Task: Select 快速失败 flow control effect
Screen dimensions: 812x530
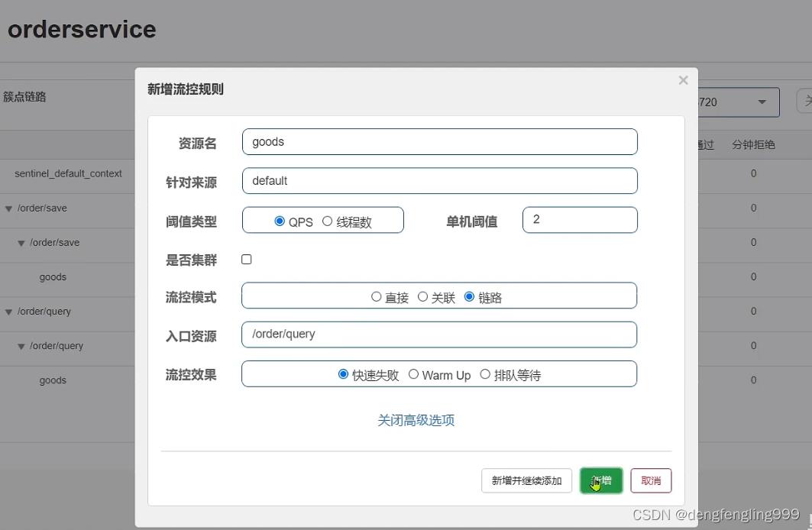Action: coord(344,374)
